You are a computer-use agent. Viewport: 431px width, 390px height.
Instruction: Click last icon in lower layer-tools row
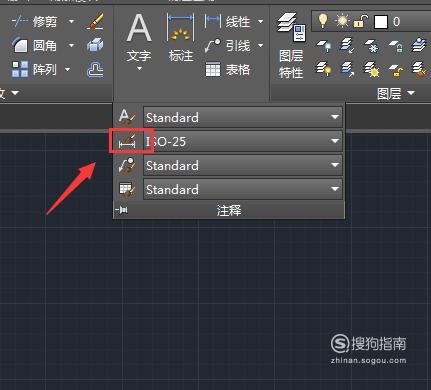coord(419,69)
